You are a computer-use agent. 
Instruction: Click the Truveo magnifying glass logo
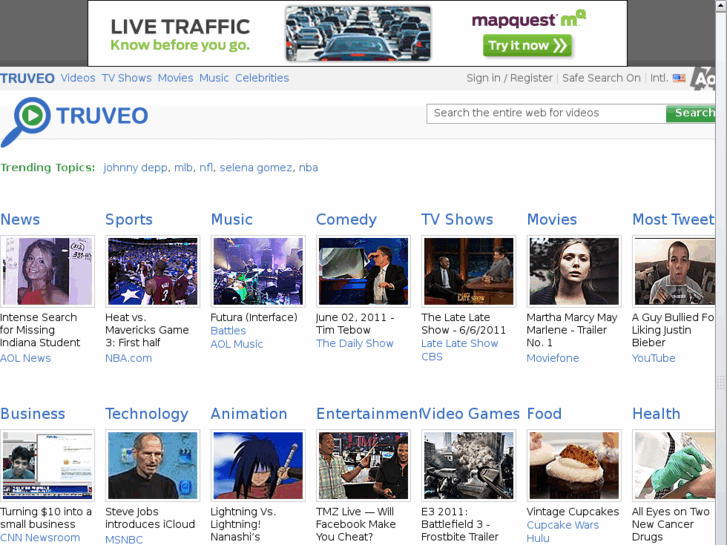26,122
